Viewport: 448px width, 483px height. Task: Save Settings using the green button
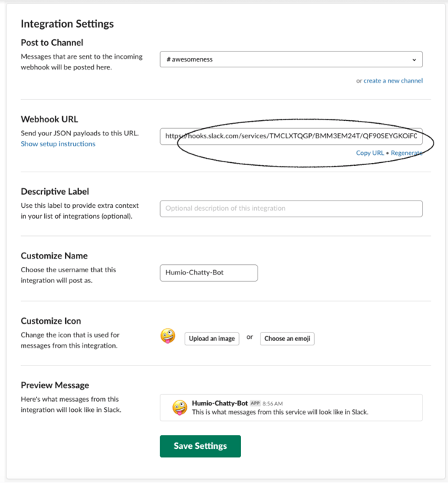200,446
